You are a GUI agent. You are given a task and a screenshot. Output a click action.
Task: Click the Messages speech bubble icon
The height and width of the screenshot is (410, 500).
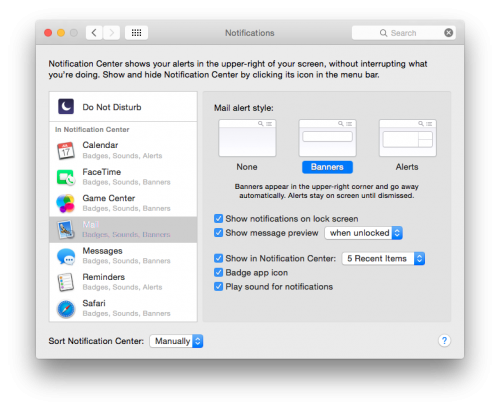(x=66, y=256)
